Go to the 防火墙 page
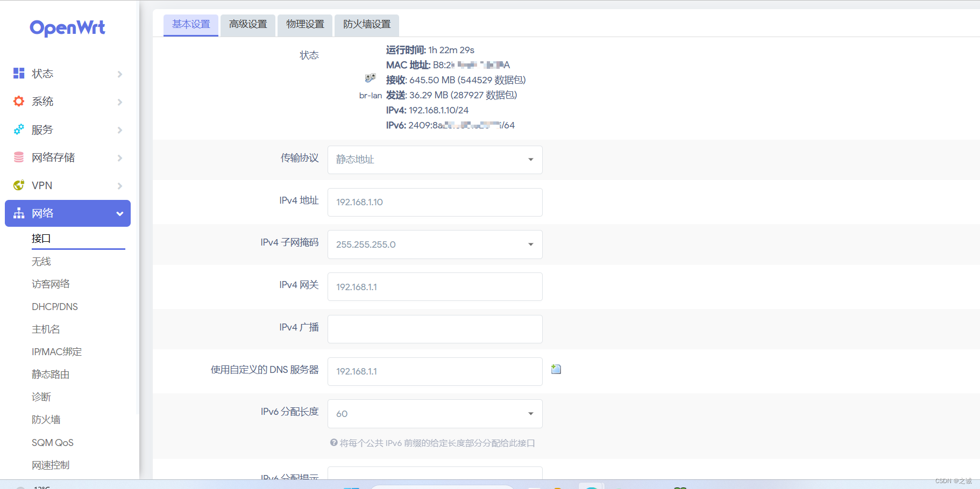This screenshot has width=980, height=489. (46, 420)
